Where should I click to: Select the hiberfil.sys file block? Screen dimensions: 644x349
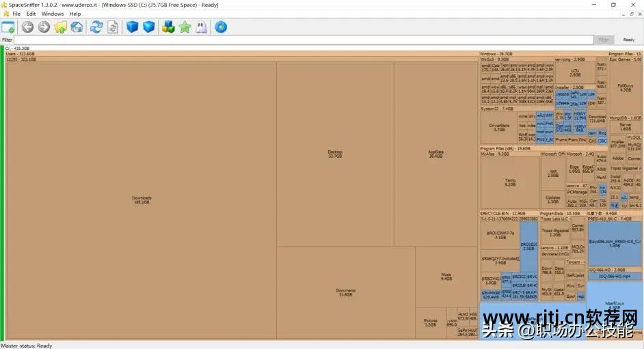click(615, 305)
